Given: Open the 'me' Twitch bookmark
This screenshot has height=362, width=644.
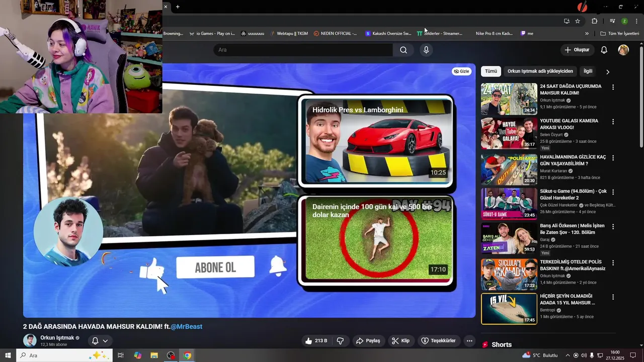Looking at the screenshot, I should (x=527, y=34).
